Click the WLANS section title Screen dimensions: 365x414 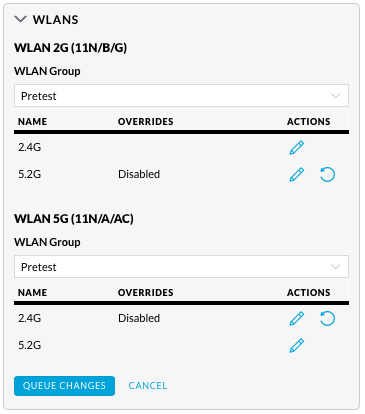55,20
